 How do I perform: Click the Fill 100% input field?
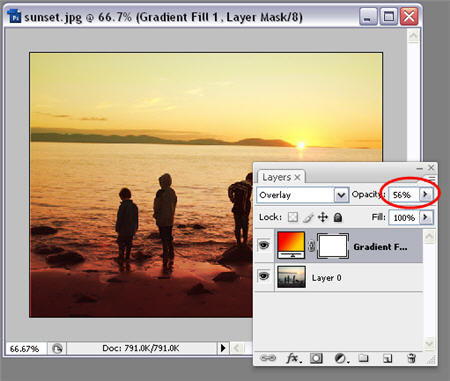404,218
